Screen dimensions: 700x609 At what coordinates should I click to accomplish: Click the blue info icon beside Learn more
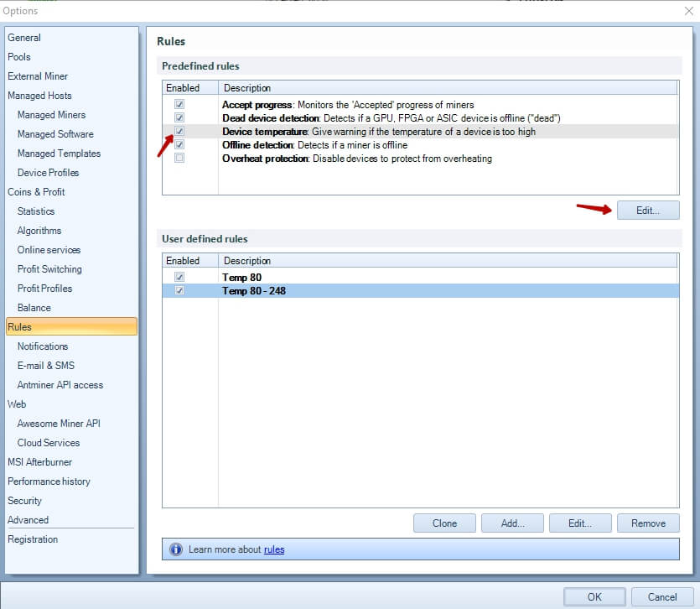[176, 549]
